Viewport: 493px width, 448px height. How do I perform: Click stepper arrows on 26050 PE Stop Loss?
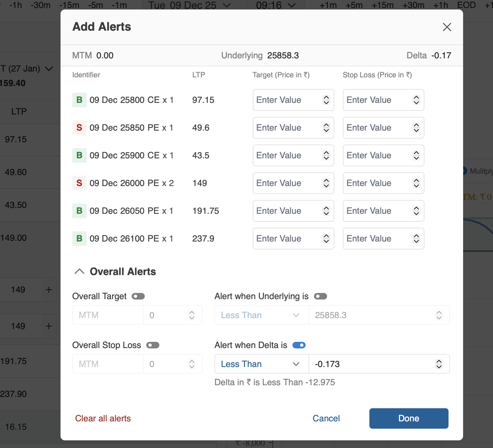pyautogui.click(x=416, y=211)
